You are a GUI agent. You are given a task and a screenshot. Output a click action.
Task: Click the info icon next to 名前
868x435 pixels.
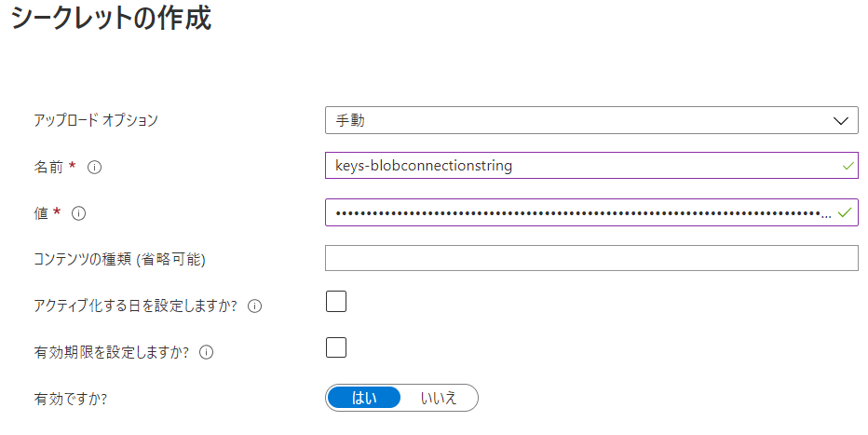click(93, 168)
